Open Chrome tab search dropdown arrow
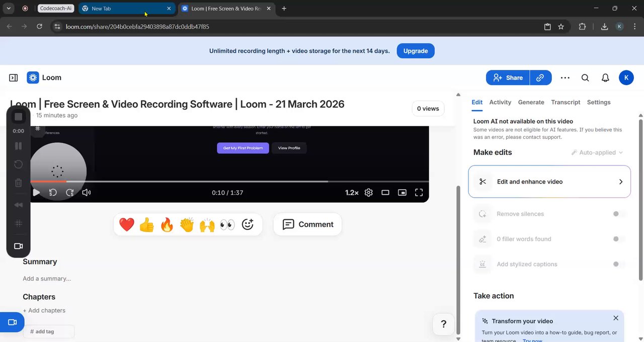This screenshot has width=644, height=342. pyautogui.click(x=9, y=9)
